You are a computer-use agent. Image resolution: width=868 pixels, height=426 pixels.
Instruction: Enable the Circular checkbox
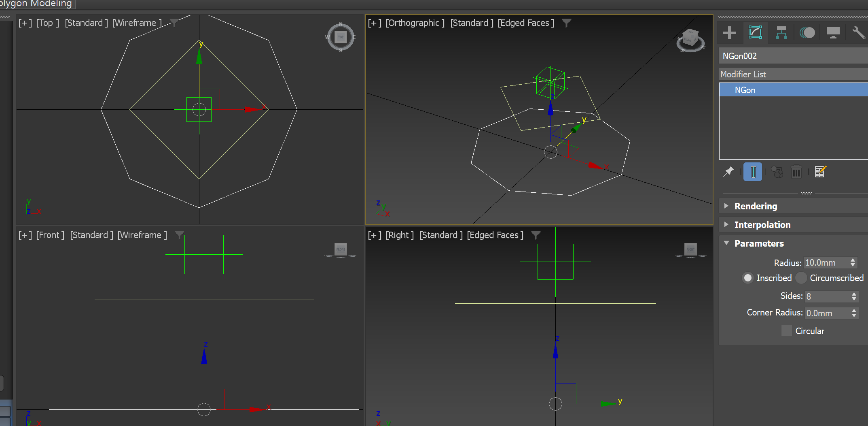[x=786, y=331]
